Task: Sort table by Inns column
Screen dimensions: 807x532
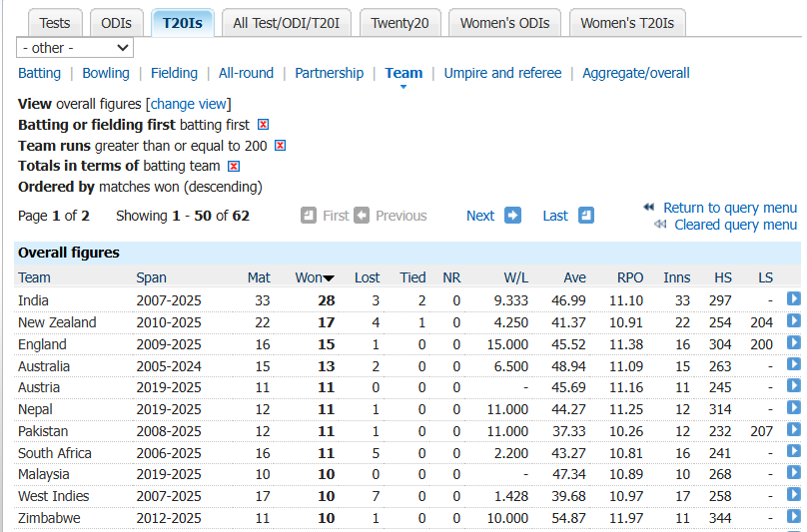Action: [677, 277]
